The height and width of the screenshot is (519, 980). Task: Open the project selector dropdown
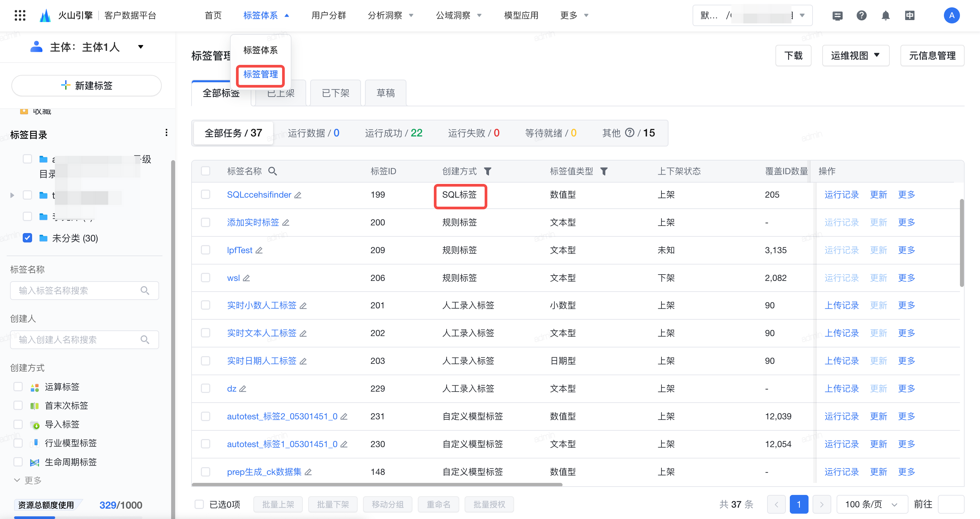[x=752, y=16]
